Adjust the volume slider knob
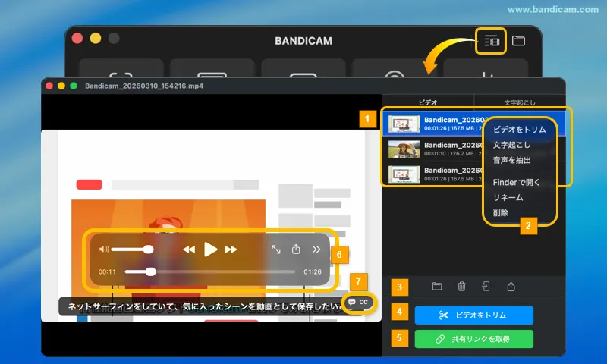607x364 pixels. click(x=148, y=249)
